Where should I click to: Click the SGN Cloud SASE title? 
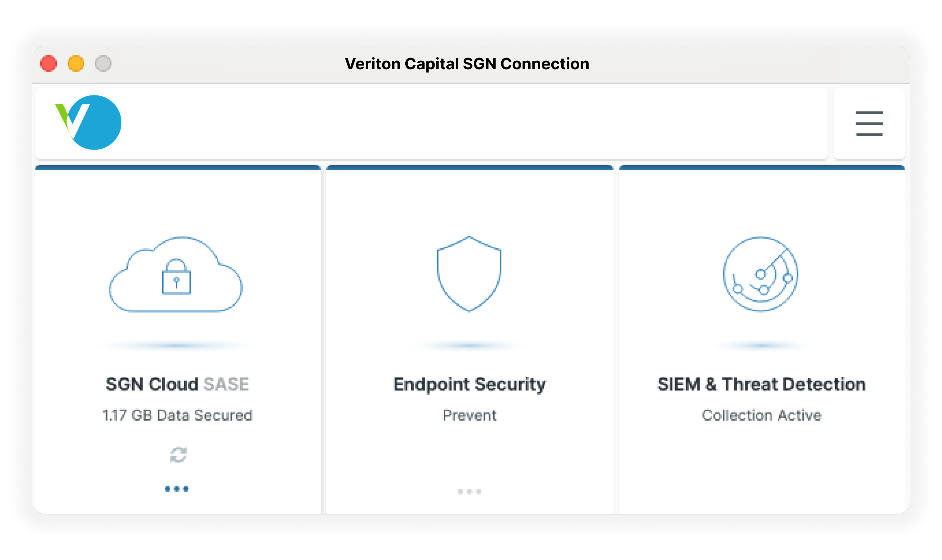[x=177, y=384]
